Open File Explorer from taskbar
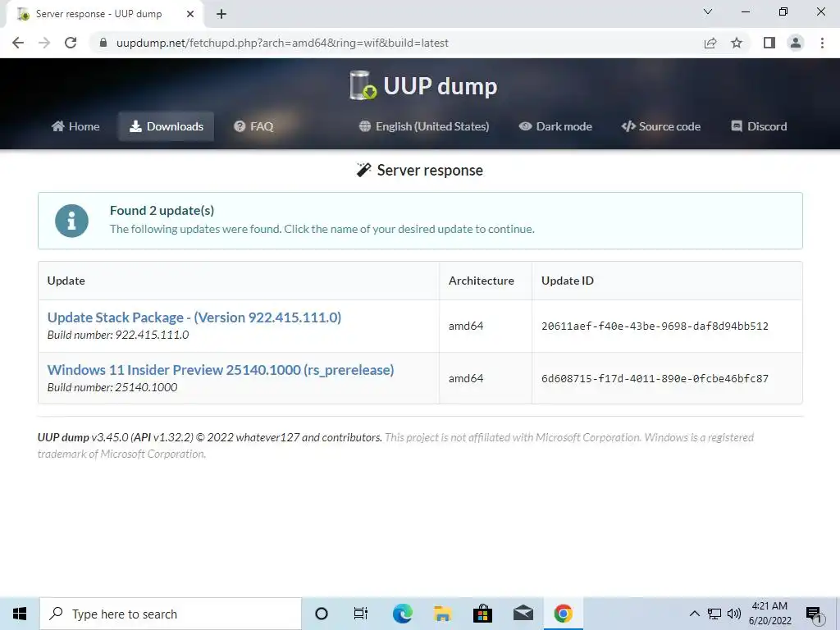Image resolution: width=840 pixels, height=630 pixels. pyautogui.click(x=442, y=614)
